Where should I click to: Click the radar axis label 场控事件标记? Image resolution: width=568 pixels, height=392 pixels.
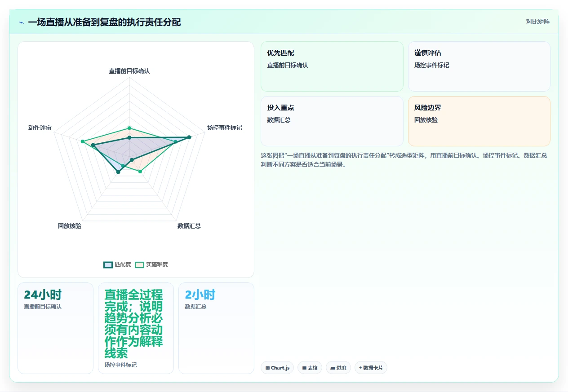pos(225,128)
